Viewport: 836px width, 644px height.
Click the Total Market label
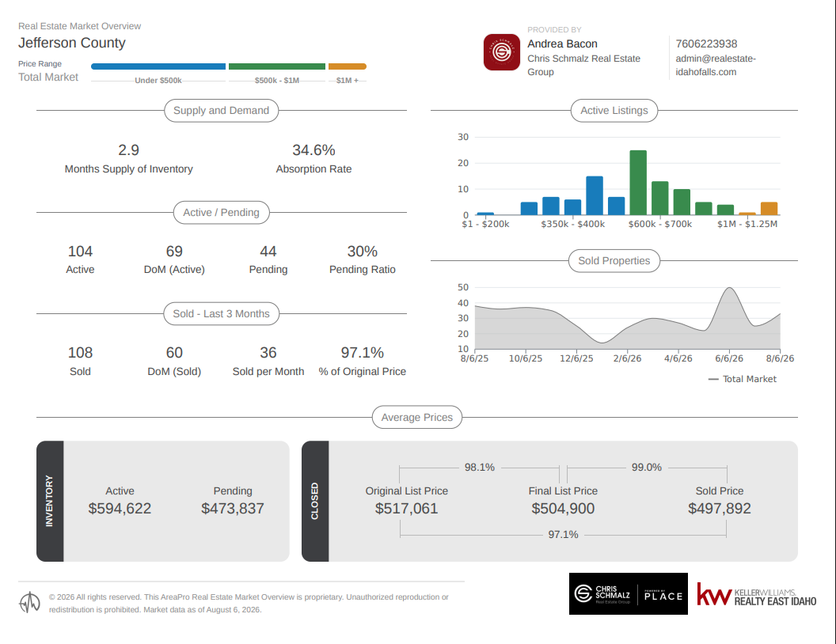(48, 78)
